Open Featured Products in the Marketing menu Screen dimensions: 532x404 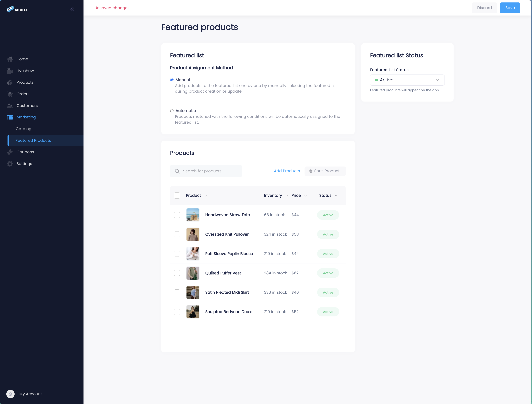[x=33, y=140]
